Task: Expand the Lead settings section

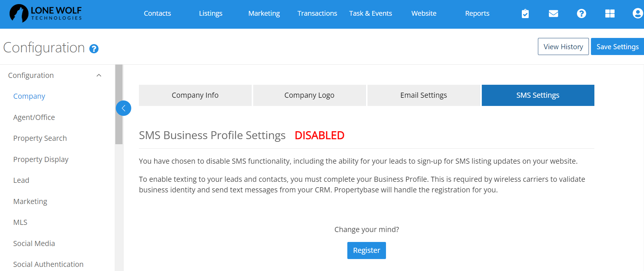Action: pos(21,180)
